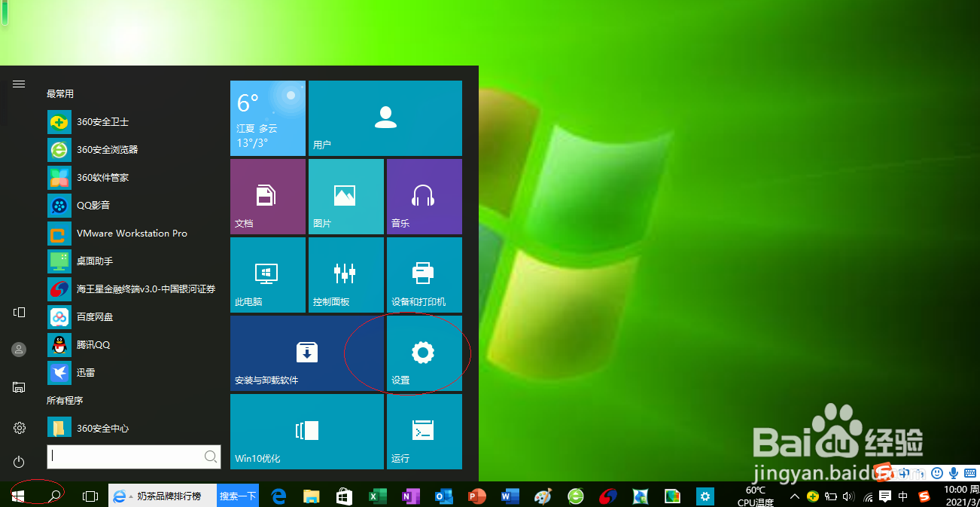980x507 pixels.
Task: Expand the Start menu hamburger button
Action: point(19,84)
